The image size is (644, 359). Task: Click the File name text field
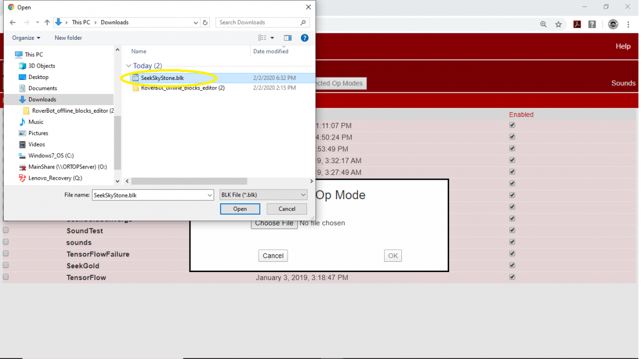pyautogui.click(x=149, y=195)
